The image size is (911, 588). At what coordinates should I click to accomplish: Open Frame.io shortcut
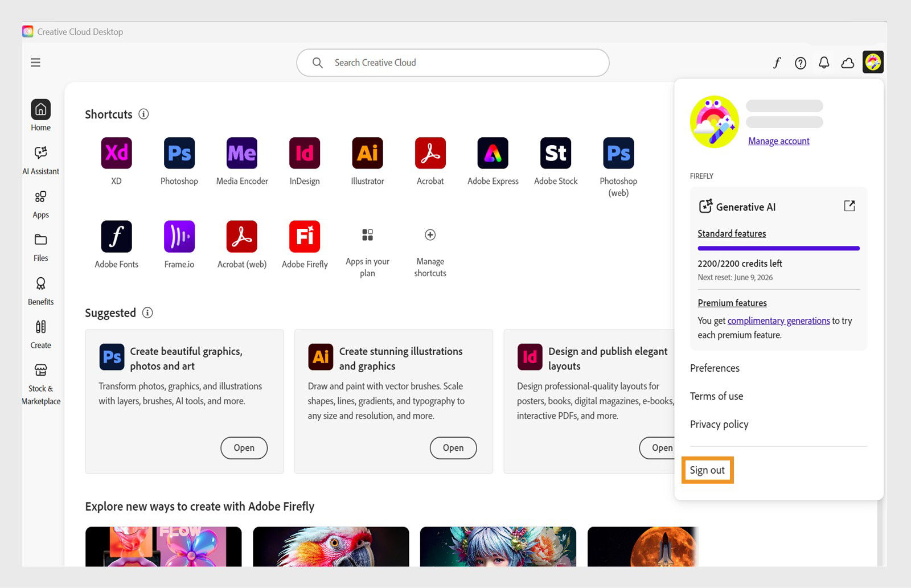[x=179, y=236]
